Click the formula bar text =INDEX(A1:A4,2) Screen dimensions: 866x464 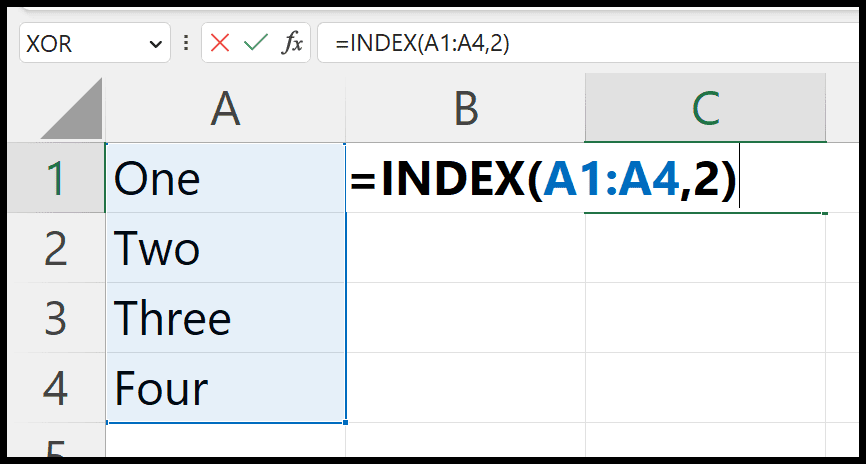pos(422,44)
